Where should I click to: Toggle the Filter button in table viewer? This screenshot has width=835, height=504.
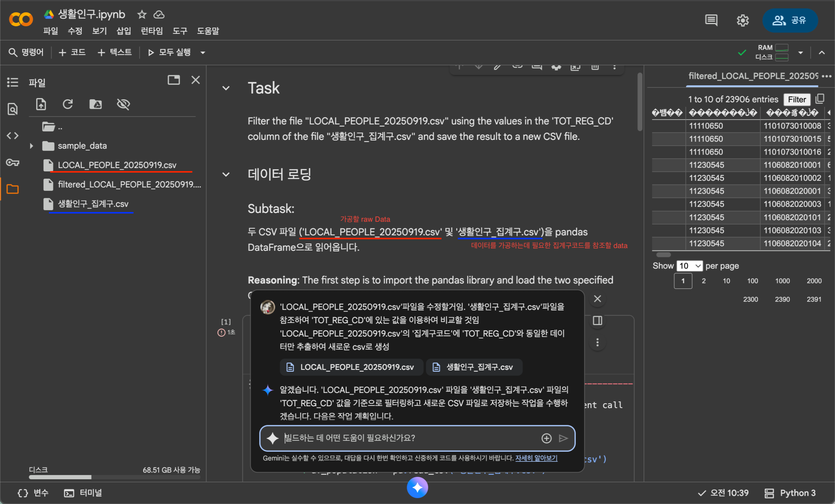(797, 100)
